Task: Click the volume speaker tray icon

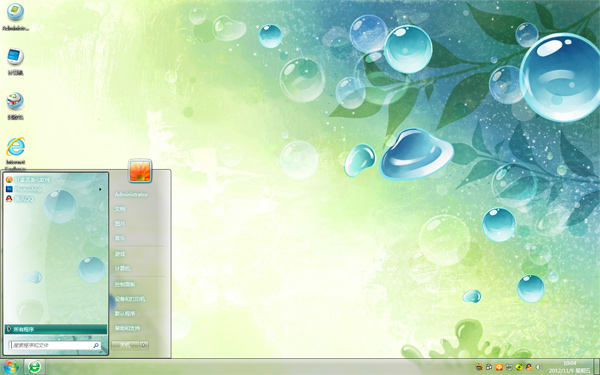Action: tap(539, 367)
